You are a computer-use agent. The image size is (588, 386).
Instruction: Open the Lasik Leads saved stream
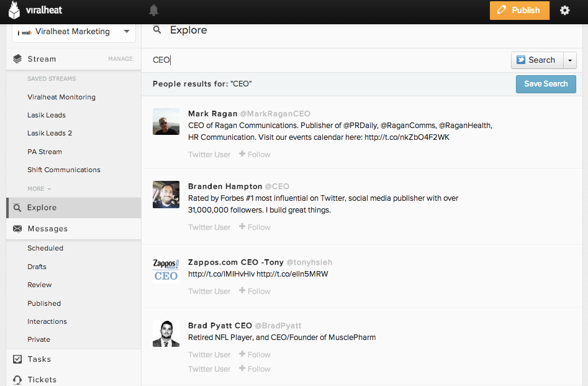pos(47,115)
